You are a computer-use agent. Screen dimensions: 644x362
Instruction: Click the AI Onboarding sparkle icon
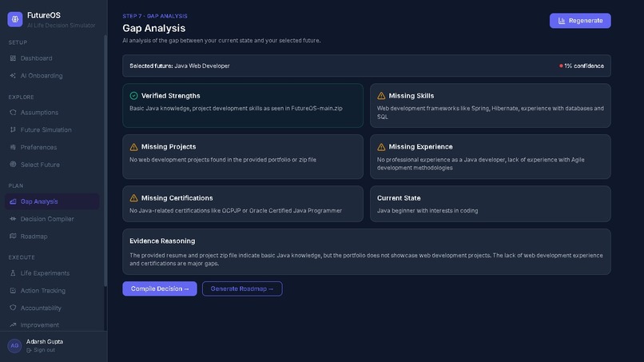pos(13,76)
